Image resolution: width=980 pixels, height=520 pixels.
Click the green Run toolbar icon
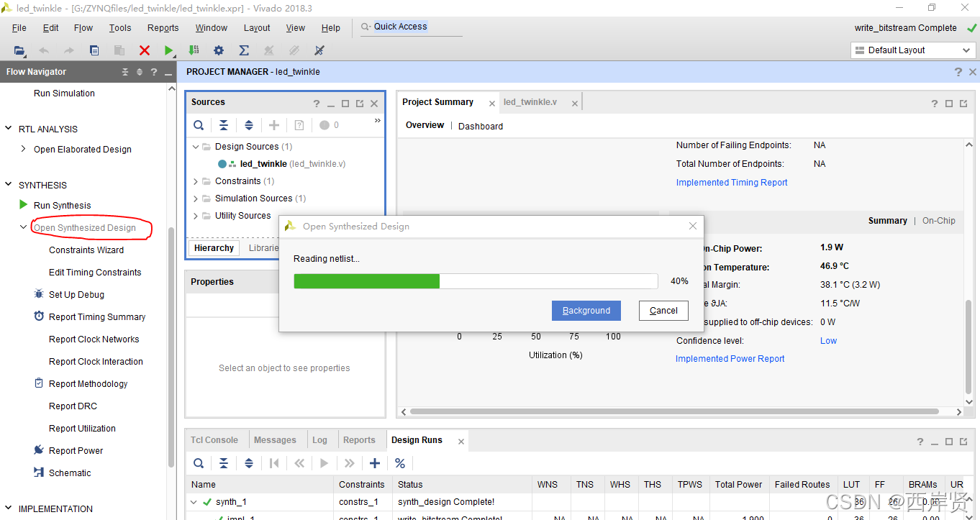pyautogui.click(x=168, y=50)
